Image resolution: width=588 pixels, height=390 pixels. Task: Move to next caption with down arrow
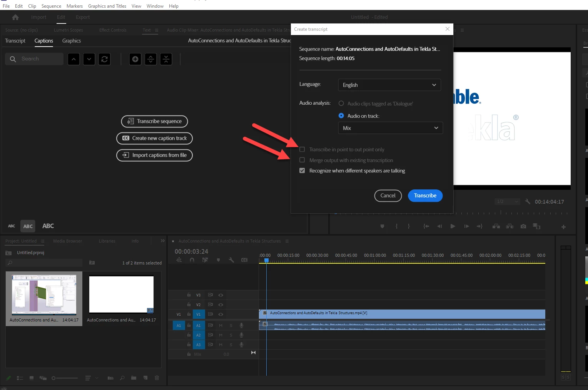coord(89,59)
